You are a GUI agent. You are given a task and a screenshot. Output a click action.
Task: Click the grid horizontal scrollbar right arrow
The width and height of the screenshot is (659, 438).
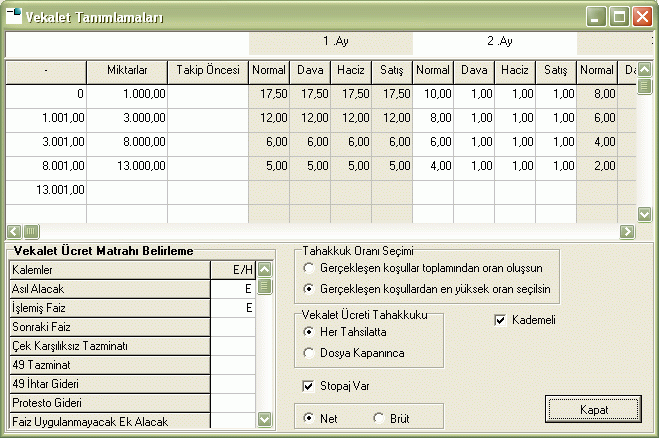pyautogui.click(x=627, y=231)
